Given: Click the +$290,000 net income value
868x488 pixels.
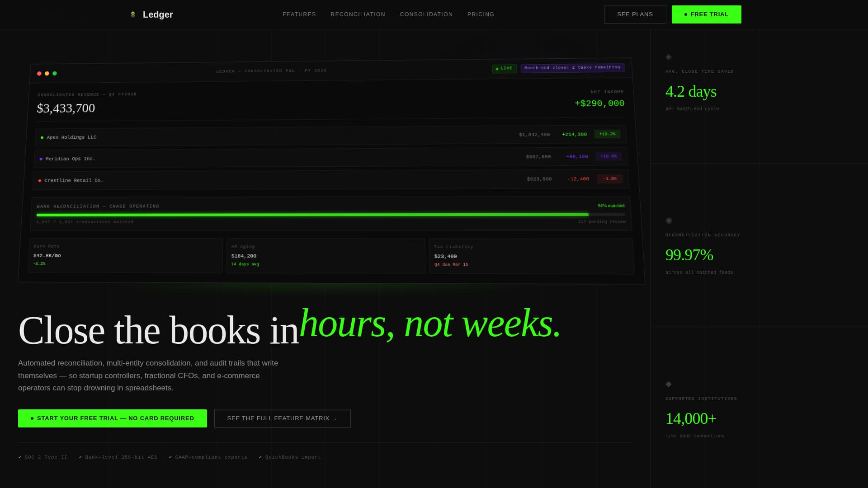Looking at the screenshot, I should pos(599,103).
